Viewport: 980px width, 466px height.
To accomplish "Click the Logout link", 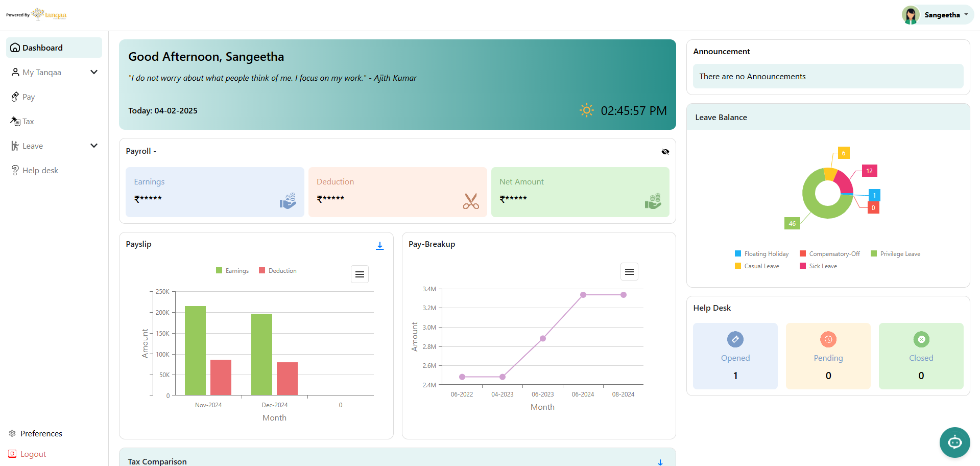I will [x=33, y=454].
